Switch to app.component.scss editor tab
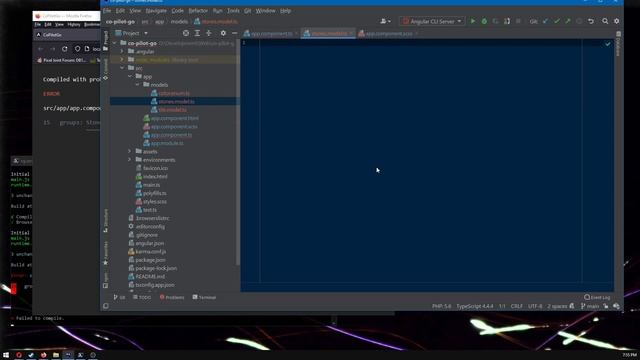 (389, 33)
